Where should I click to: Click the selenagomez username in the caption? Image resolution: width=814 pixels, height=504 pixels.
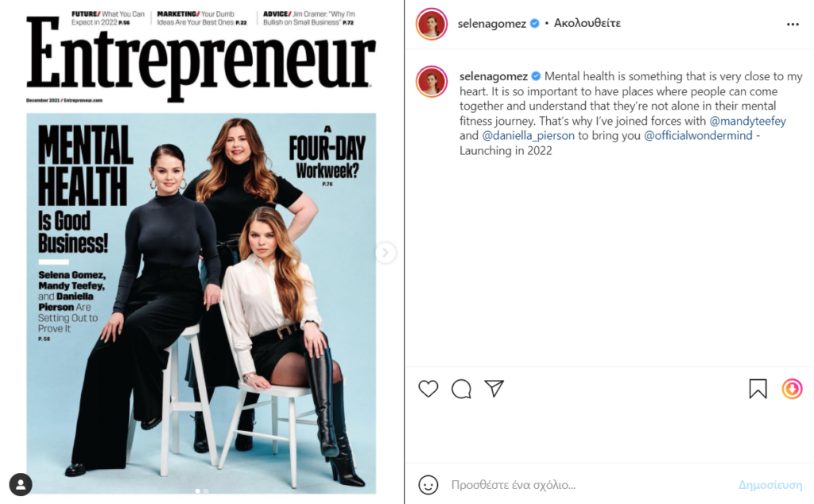[493, 76]
